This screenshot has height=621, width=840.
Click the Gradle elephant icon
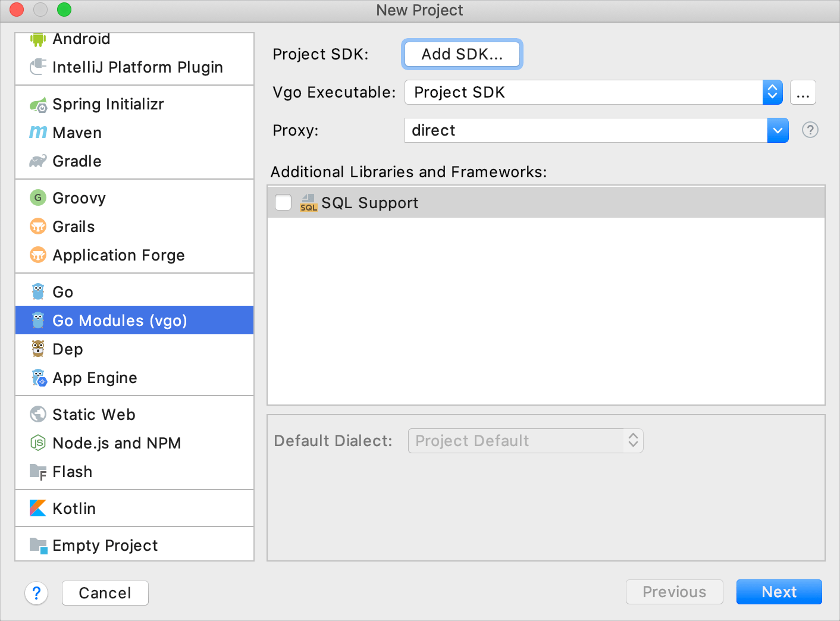[x=38, y=161]
